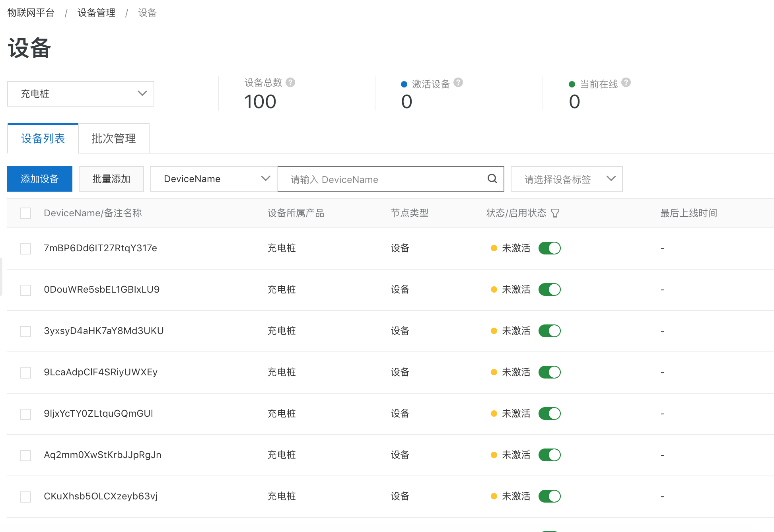
Task: Click help icon next to 当前在线
Action: click(x=626, y=82)
